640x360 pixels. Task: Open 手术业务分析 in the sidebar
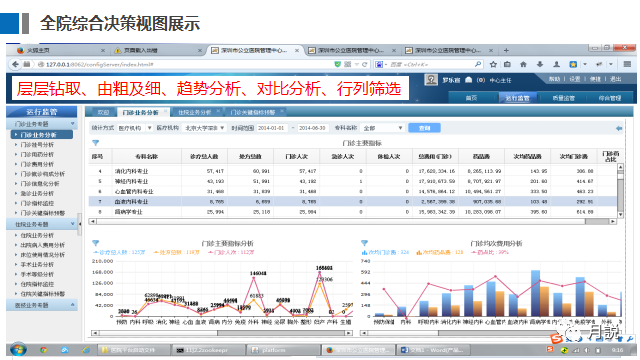tap(37, 264)
